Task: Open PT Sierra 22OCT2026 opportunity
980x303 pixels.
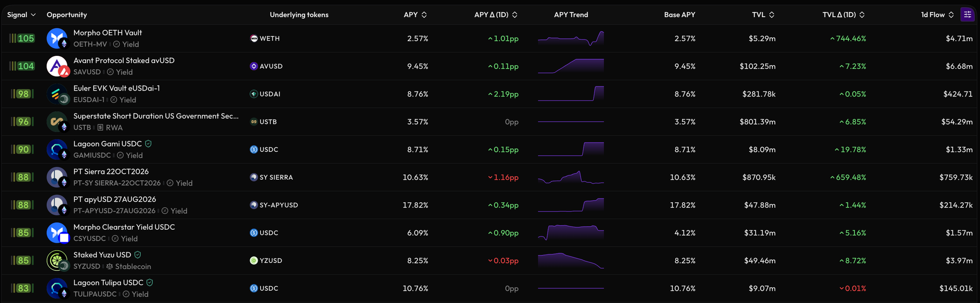Action: [111, 172]
